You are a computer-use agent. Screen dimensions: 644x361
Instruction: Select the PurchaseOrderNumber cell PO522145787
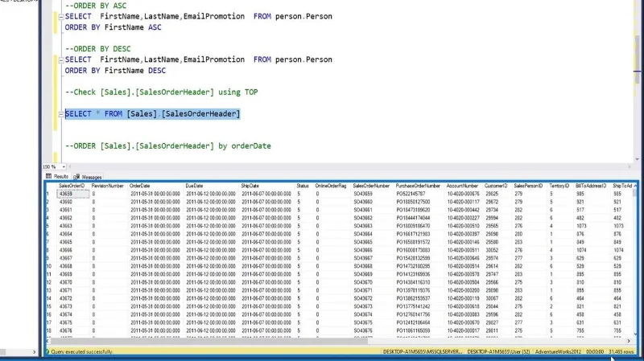coord(419,194)
